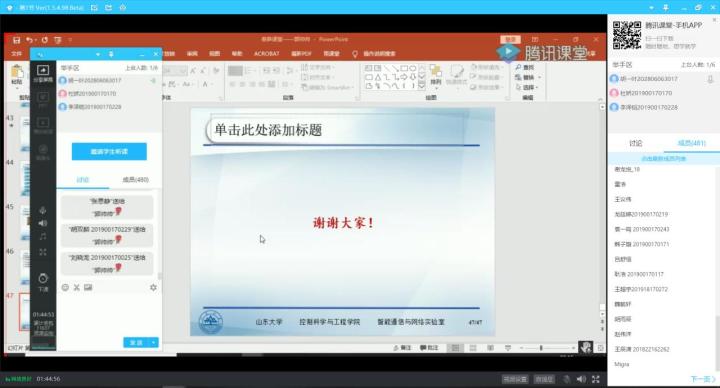Toggle the 备注 notes pane in status bar

coord(402,348)
